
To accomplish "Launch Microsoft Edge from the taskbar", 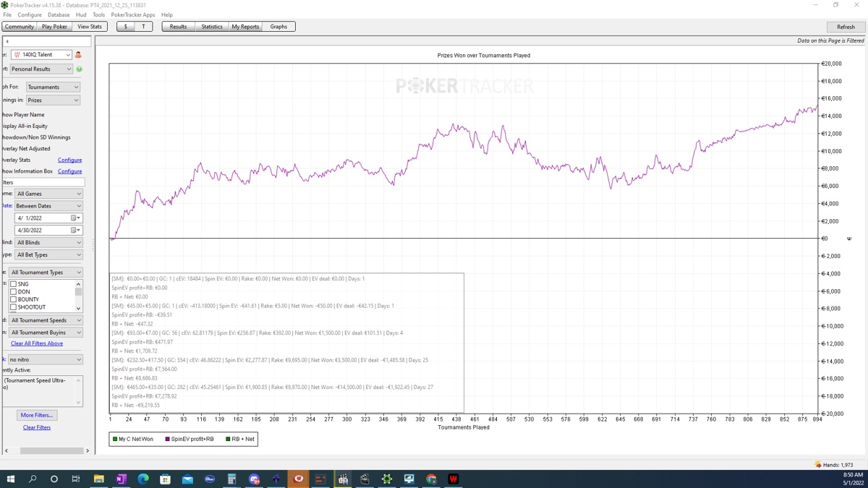I will pyautogui.click(x=143, y=479).
